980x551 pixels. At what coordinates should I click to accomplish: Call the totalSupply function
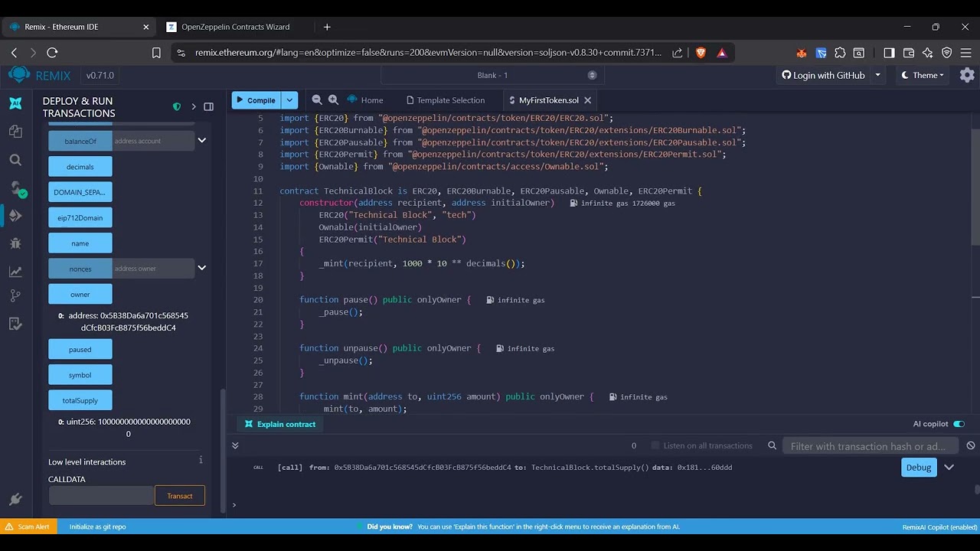80,400
